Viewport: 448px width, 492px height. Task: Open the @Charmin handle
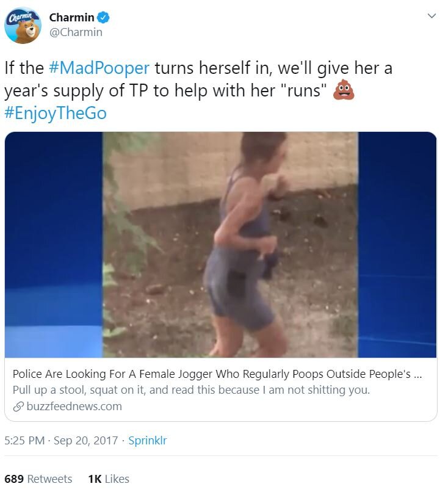76,32
